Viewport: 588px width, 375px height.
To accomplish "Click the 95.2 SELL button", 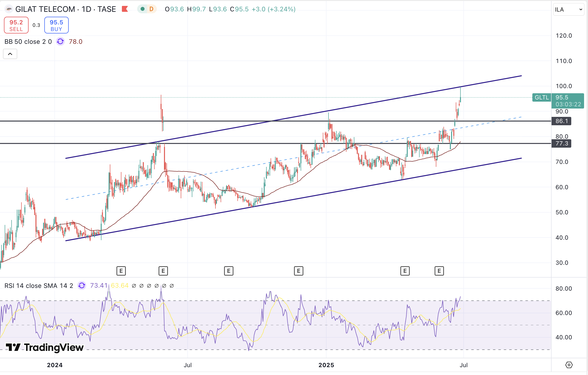I will (x=16, y=25).
